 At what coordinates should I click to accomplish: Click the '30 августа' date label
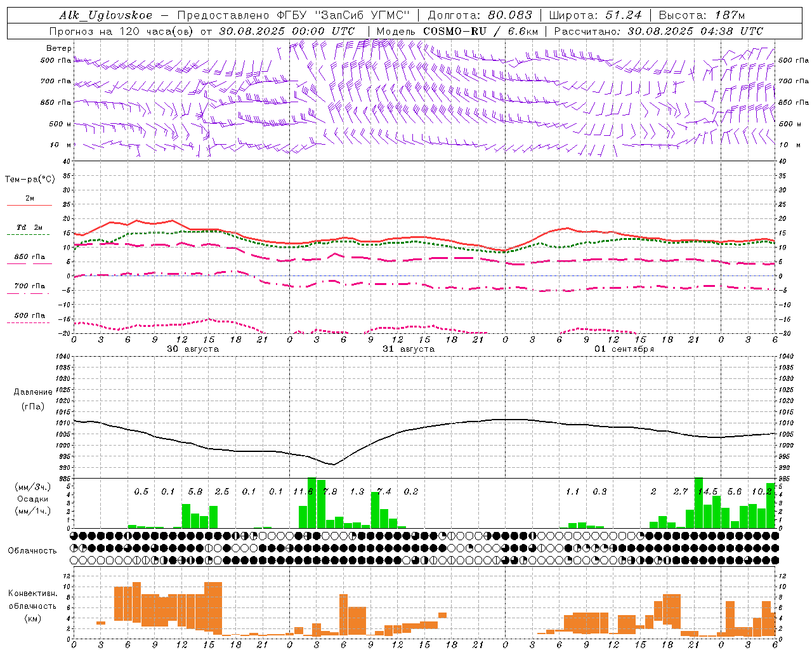coord(193,349)
